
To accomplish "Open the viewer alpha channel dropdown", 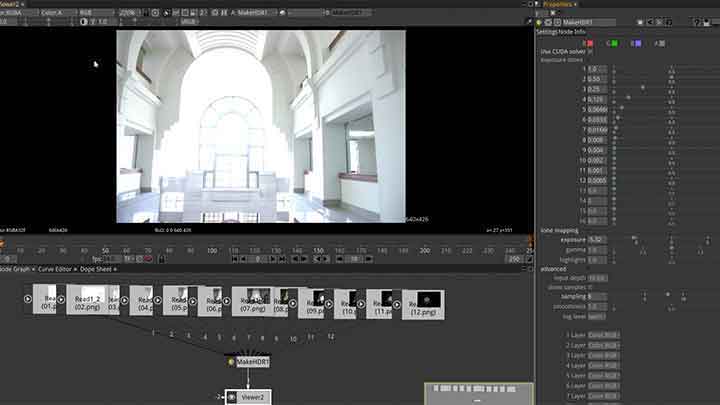I will click(x=57, y=13).
